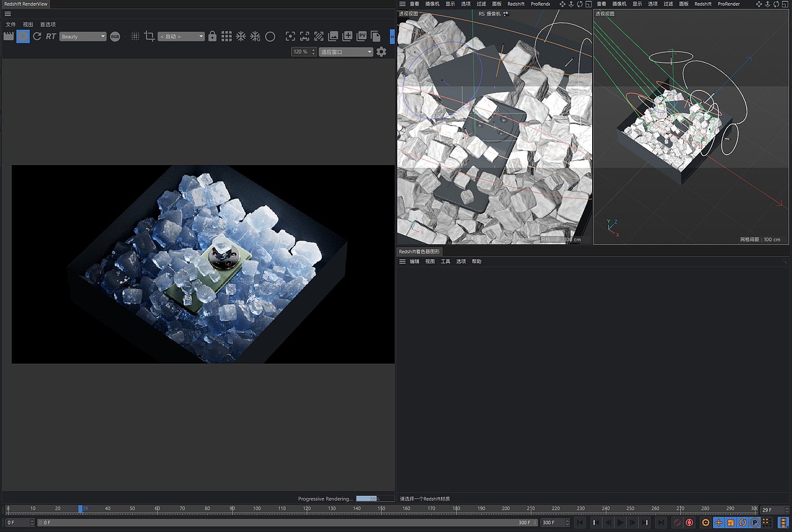
Task: Toggle the parameter P keyframe button
Action: pyautogui.click(x=755, y=523)
